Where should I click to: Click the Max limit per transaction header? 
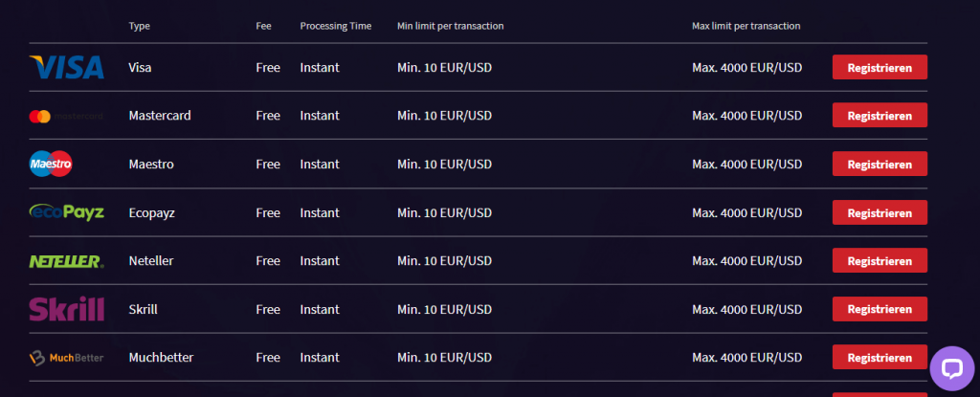click(x=746, y=26)
